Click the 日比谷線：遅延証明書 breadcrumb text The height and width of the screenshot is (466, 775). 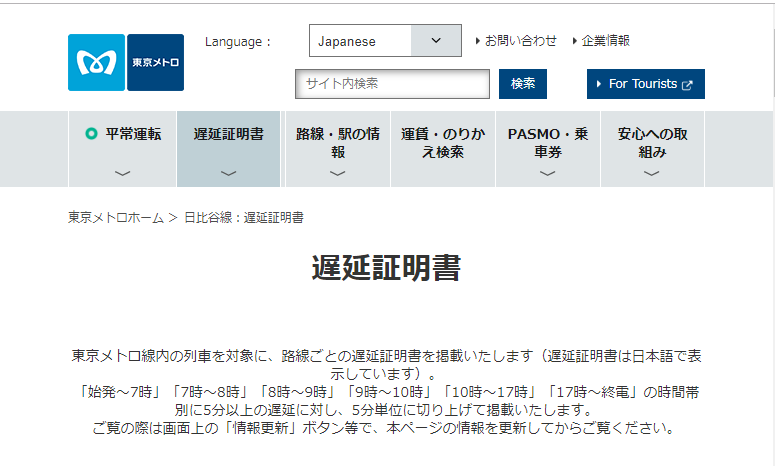244,217
